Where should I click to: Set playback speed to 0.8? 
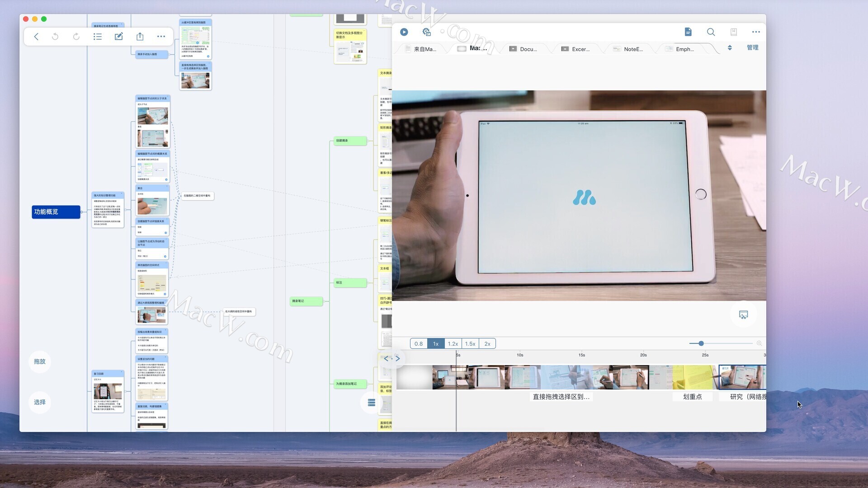[419, 344]
